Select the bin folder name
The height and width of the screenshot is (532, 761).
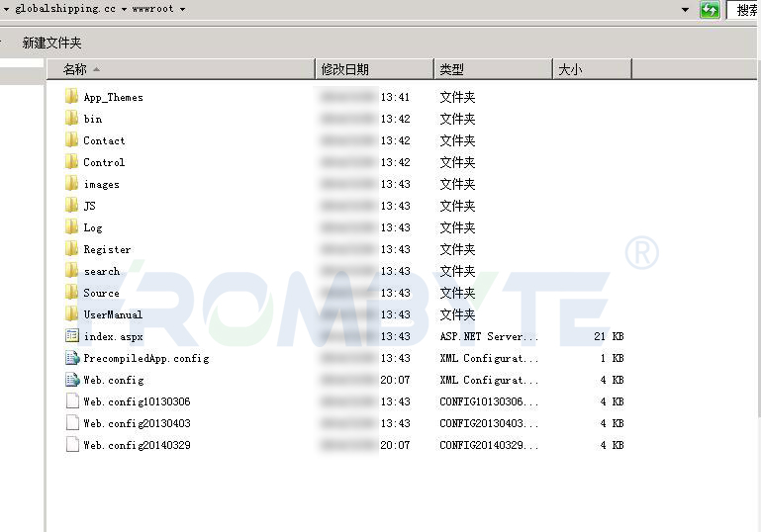click(93, 119)
